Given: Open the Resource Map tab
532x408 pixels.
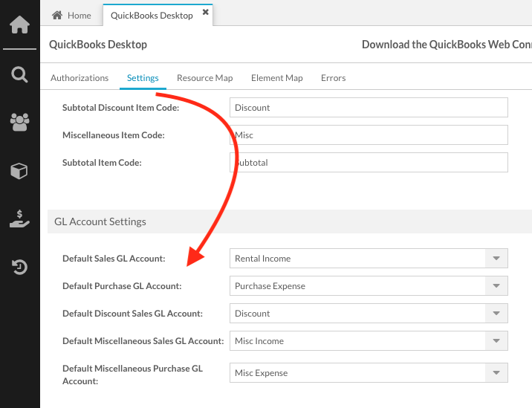Looking at the screenshot, I should coord(205,78).
